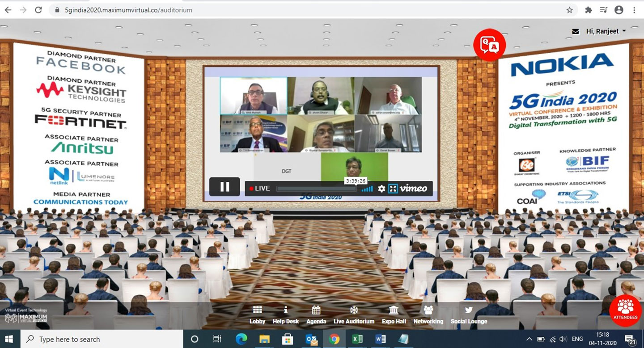Click the ENG language indicator
The width and height of the screenshot is (644, 348).
tap(577, 339)
